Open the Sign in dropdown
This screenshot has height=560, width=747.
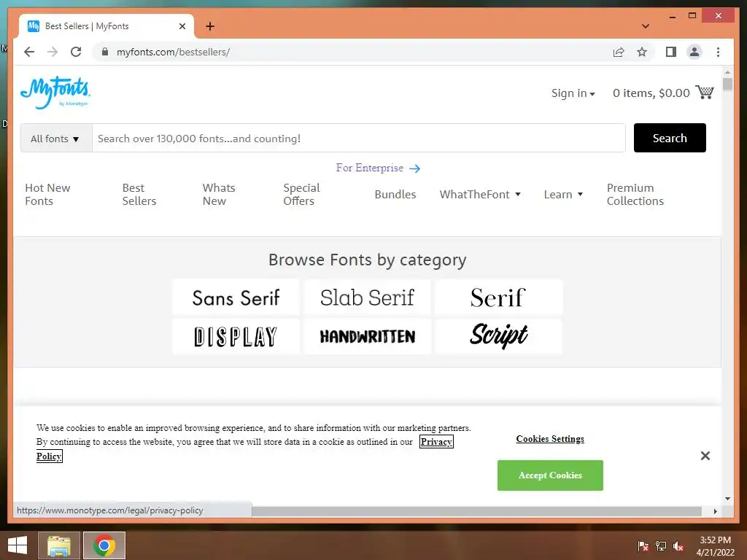click(573, 93)
